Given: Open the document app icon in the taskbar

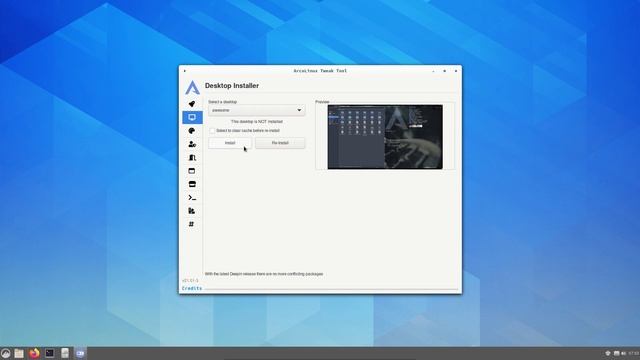Looking at the screenshot, I should tap(65, 353).
